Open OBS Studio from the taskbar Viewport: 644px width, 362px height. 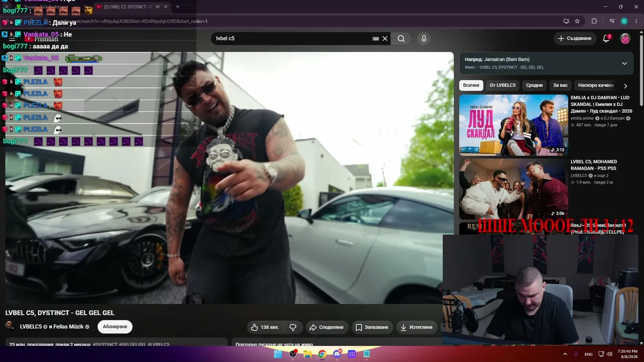pyautogui.click(x=293, y=354)
